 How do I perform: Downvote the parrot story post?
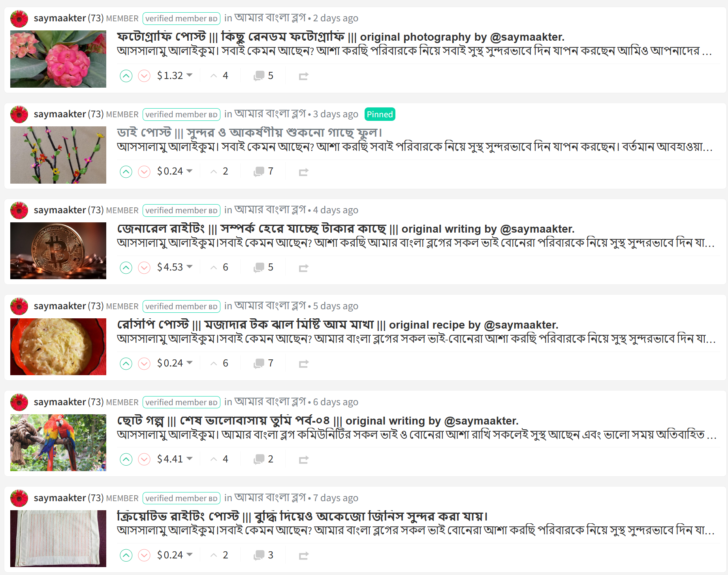point(144,459)
